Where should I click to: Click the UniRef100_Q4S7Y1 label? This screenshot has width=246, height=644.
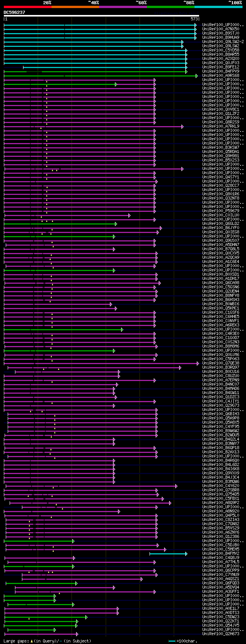221,177
